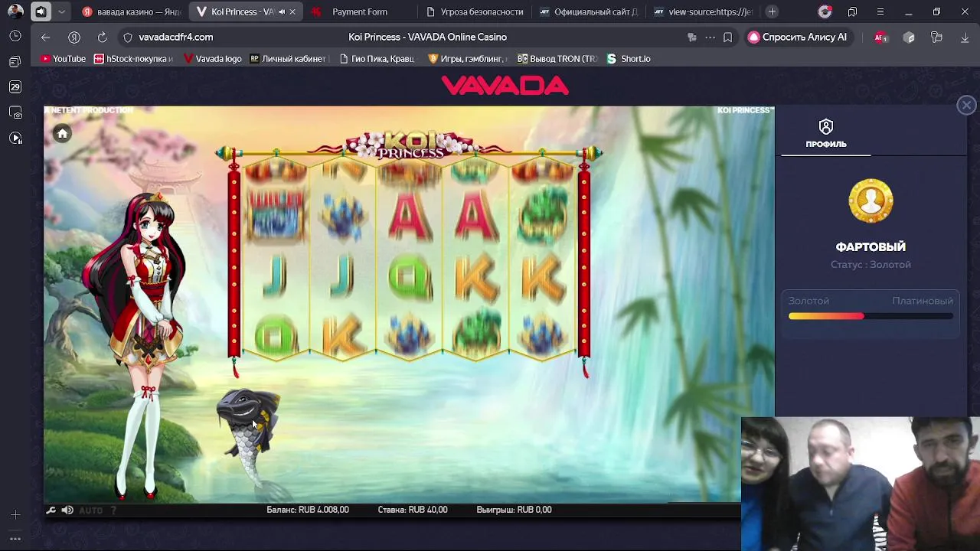Click the Баланс: RUB 4.008,00 text
Screen dimensions: 980x551
click(308, 510)
